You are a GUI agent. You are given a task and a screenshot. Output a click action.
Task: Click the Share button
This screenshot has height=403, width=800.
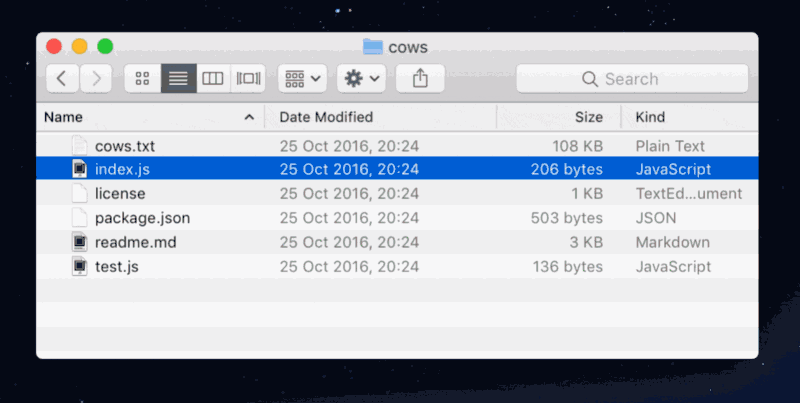420,78
